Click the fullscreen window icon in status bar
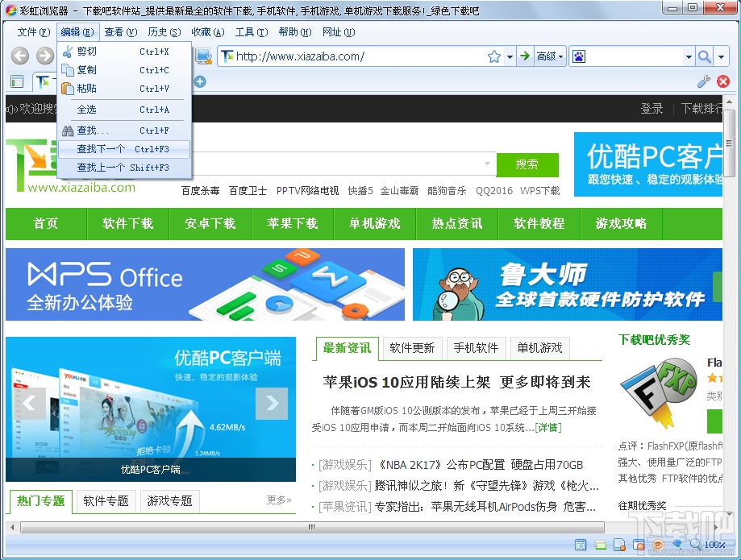 point(581,545)
